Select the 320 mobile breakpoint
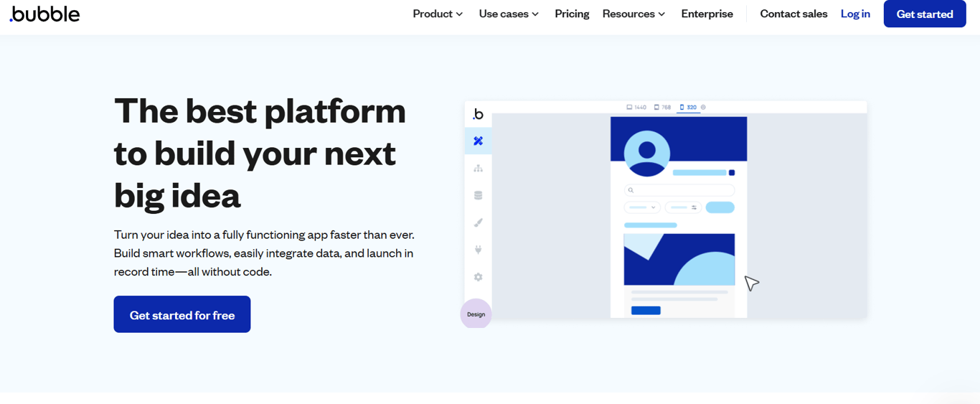The image size is (980, 404). [x=688, y=107]
